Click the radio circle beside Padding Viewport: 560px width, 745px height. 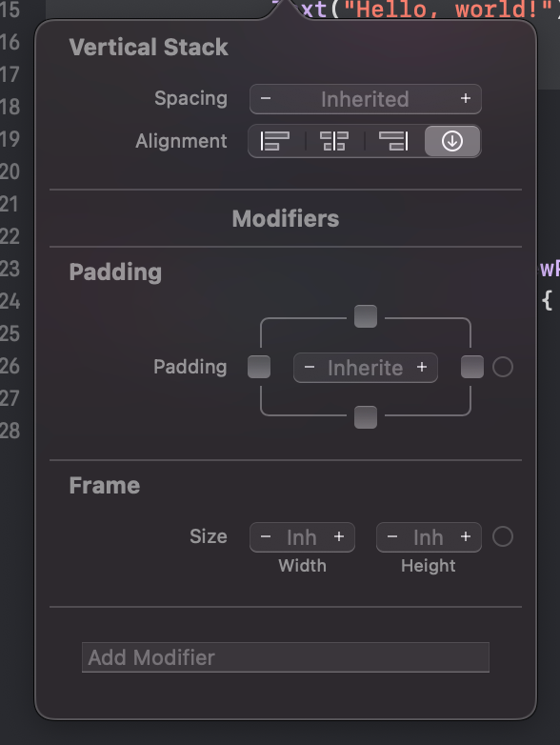[503, 367]
